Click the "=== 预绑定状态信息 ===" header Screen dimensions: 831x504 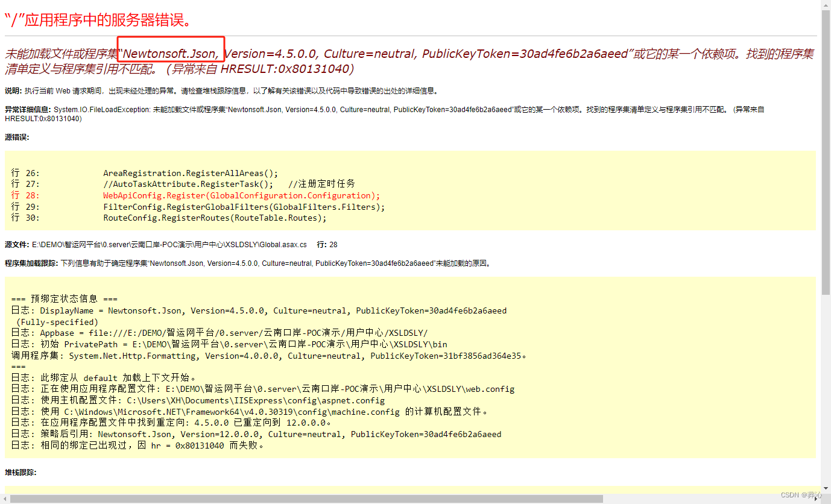click(64, 299)
